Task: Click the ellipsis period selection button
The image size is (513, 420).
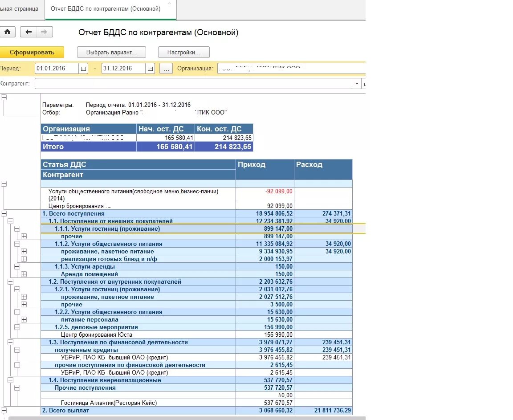Action: [166, 68]
